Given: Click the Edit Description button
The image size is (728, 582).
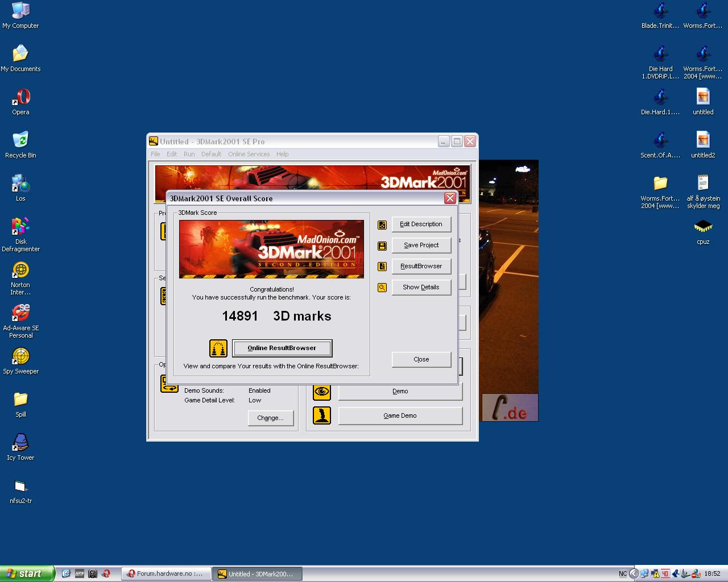Looking at the screenshot, I should pos(421,225).
